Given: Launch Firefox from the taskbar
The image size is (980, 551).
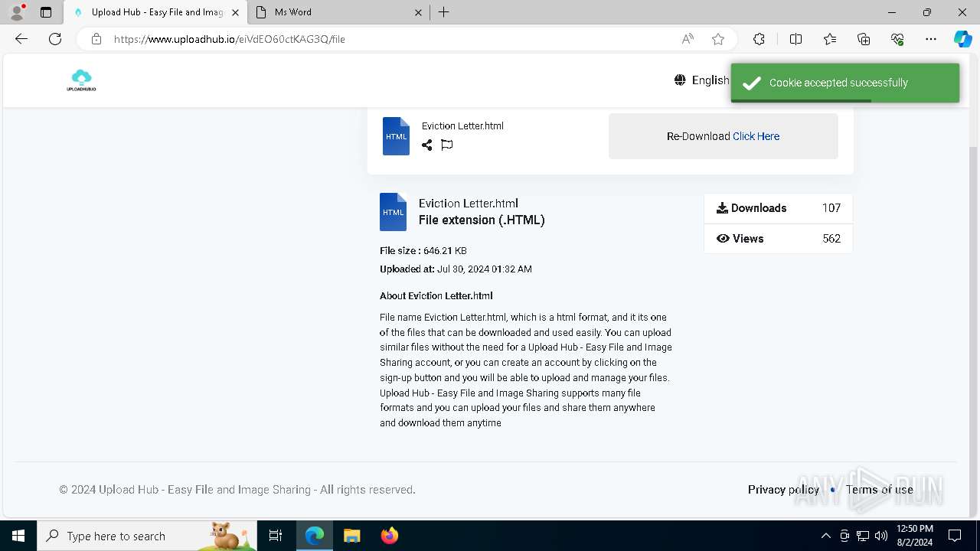Looking at the screenshot, I should tap(389, 536).
